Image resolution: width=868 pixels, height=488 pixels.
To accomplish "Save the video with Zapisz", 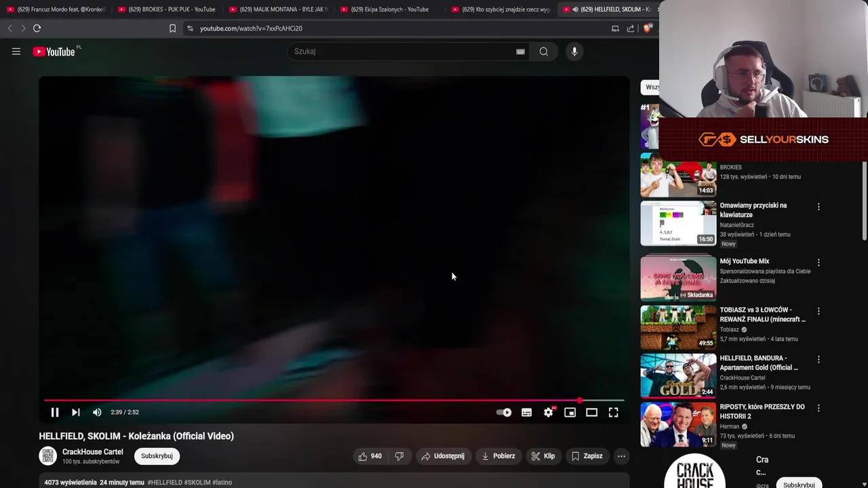I will click(x=587, y=456).
